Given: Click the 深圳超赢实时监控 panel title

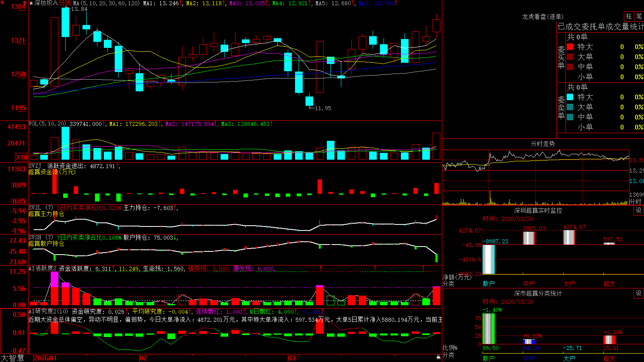Looking at the screenshot, I should (x=538, y=210).
